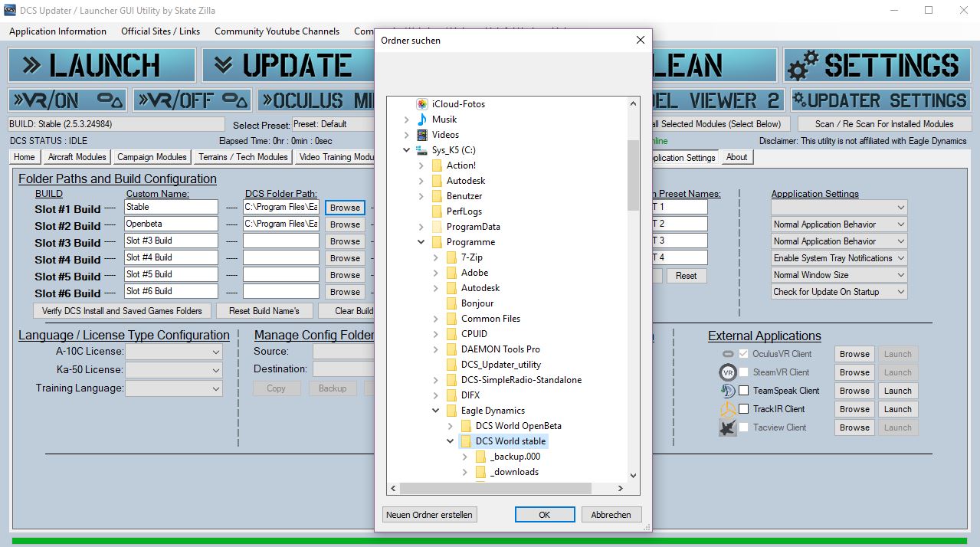
Task: Click the big LAUNCH banner button
Action: click(x=102, y=65)
